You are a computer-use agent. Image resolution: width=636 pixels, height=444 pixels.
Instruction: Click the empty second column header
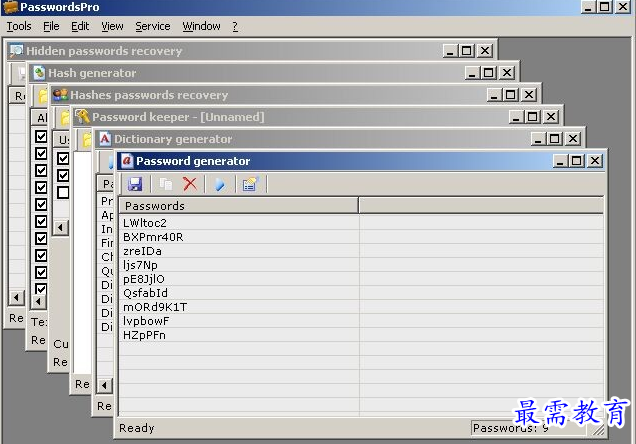tap(481, 206)
